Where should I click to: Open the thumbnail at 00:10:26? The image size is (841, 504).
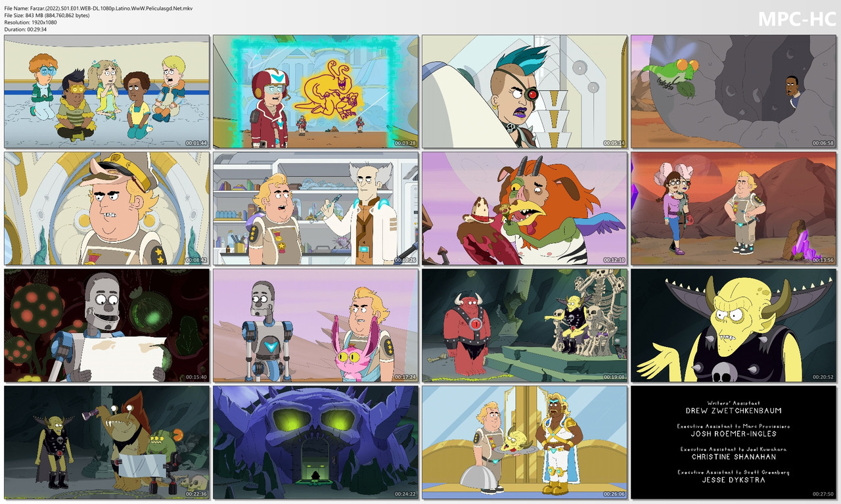[x=315, y=208]
